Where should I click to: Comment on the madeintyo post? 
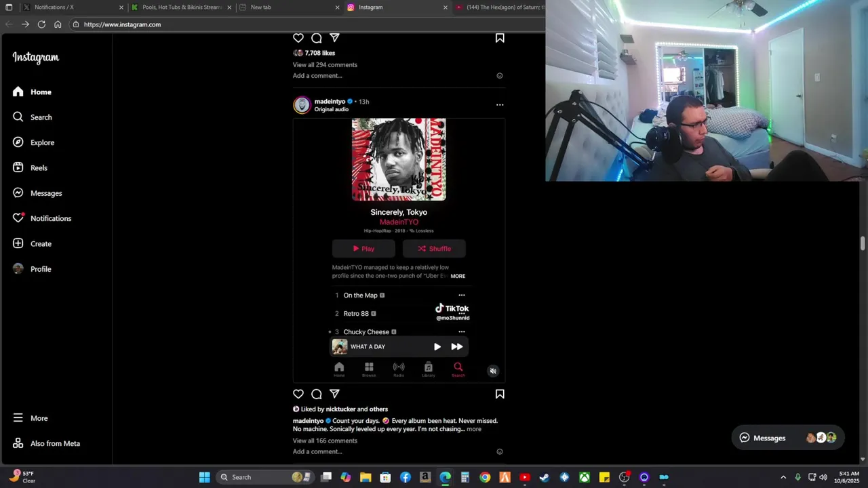[317, 394]
